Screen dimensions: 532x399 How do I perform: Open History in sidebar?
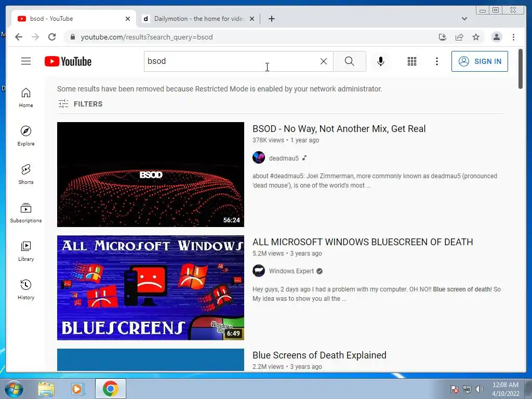[26, 289]
